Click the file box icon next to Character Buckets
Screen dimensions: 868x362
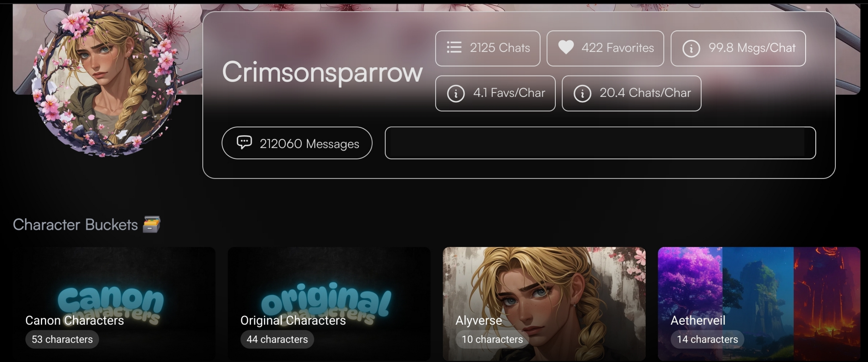(x=152, y=224)
